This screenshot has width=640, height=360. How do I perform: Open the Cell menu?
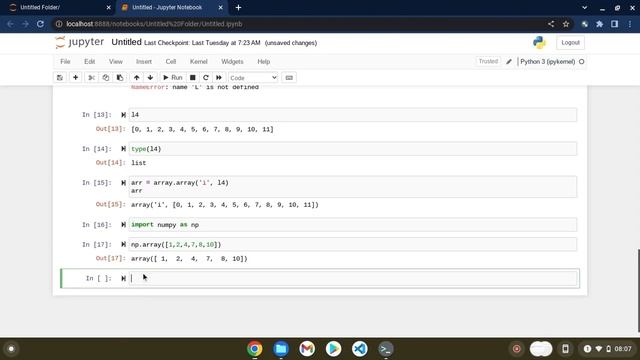171,62
